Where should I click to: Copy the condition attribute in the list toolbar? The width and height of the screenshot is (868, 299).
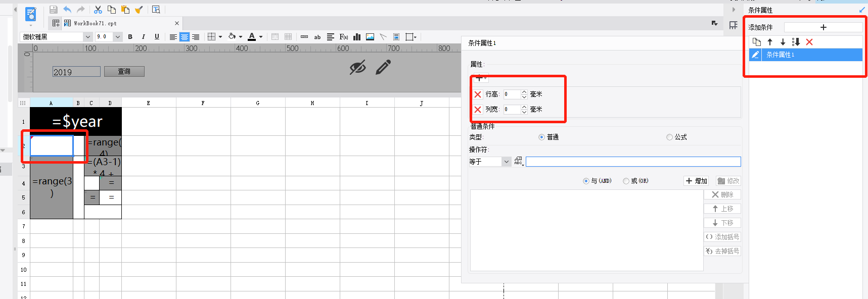click(x=757, y=42)
